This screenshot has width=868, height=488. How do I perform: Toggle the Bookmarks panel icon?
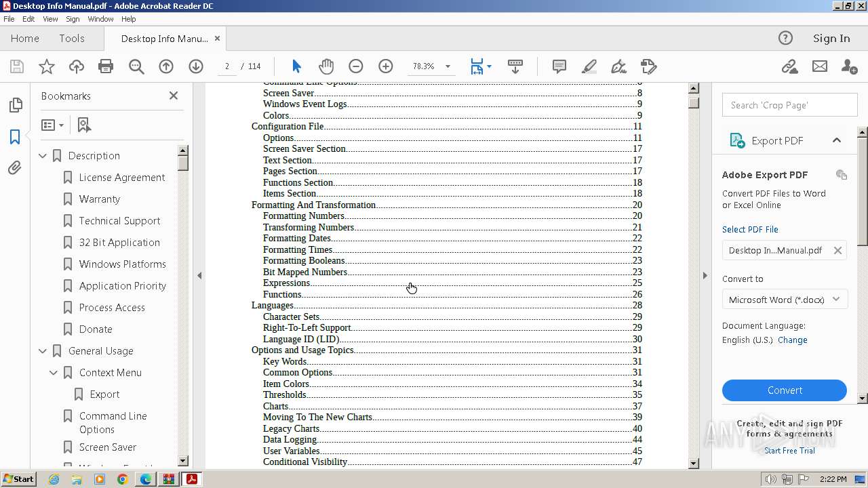point(15,136)
